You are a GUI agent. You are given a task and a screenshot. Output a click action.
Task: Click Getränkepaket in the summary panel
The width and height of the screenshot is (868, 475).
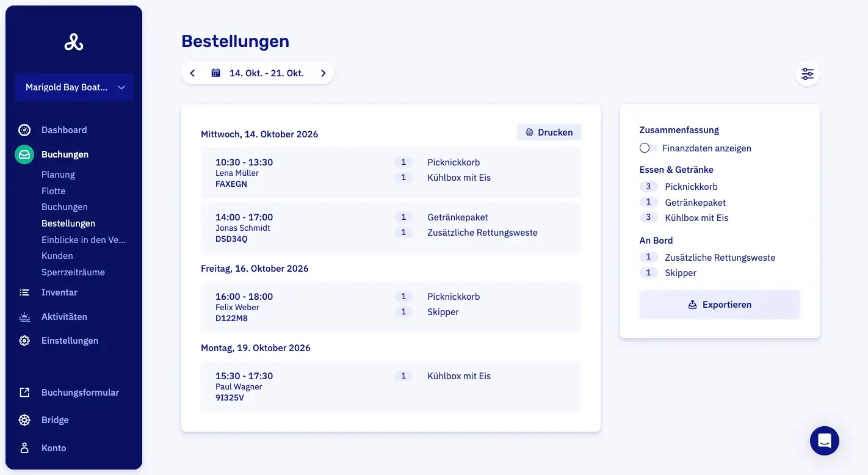coord(695,203)
